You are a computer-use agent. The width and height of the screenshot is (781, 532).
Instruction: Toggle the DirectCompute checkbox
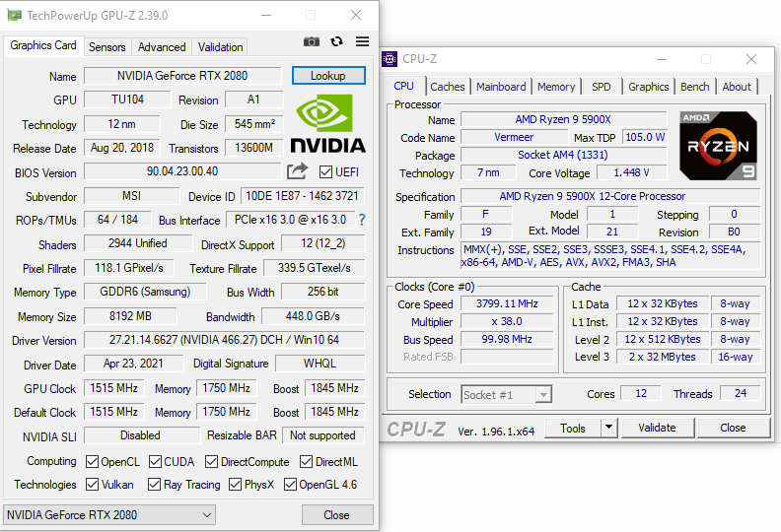212,462
